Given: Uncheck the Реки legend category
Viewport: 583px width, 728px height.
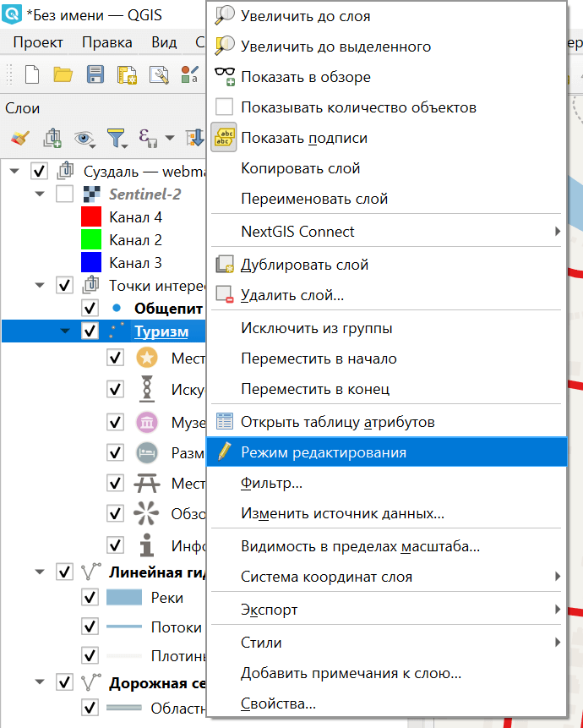Looking at the screenshot, I should (90, 597).
